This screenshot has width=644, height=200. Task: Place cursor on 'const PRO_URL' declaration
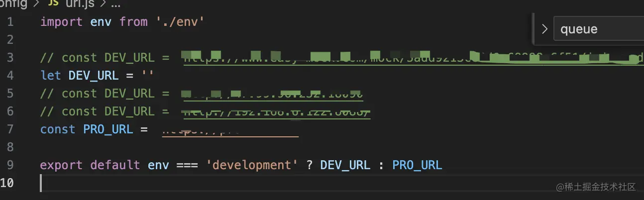point(87,129)
